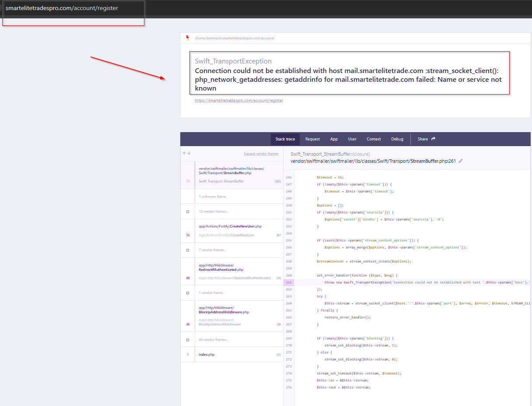Click the Share button
Image resolution: width=532 pixels, height=406 pixels.
(427, 139)
